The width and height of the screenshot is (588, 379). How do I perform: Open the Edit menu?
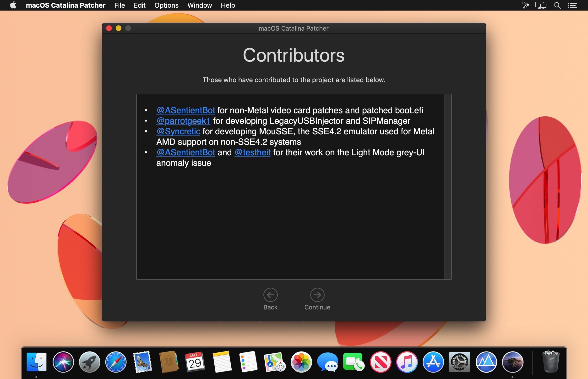click(140, 5)
